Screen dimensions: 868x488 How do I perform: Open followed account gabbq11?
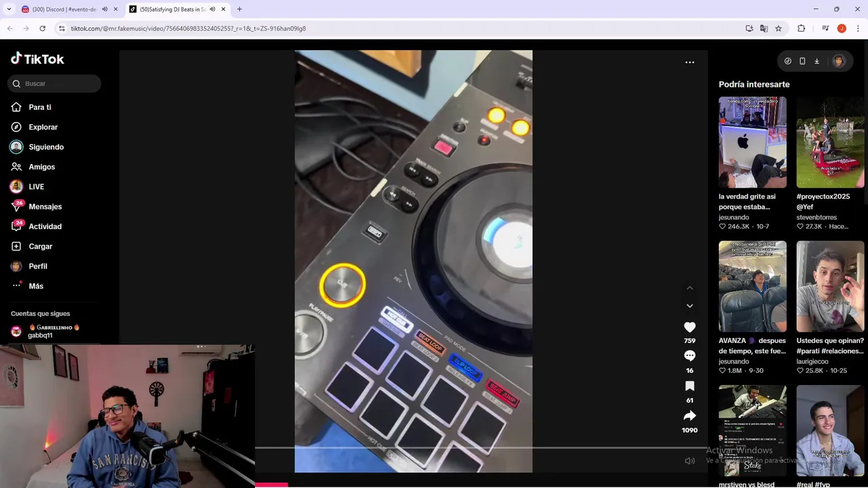[45, 331]
